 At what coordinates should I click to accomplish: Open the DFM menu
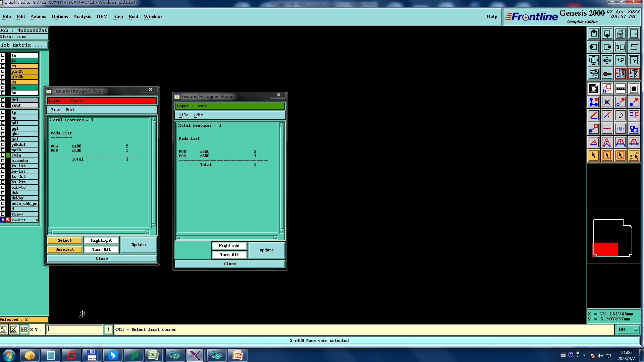[x=102, y=16]
